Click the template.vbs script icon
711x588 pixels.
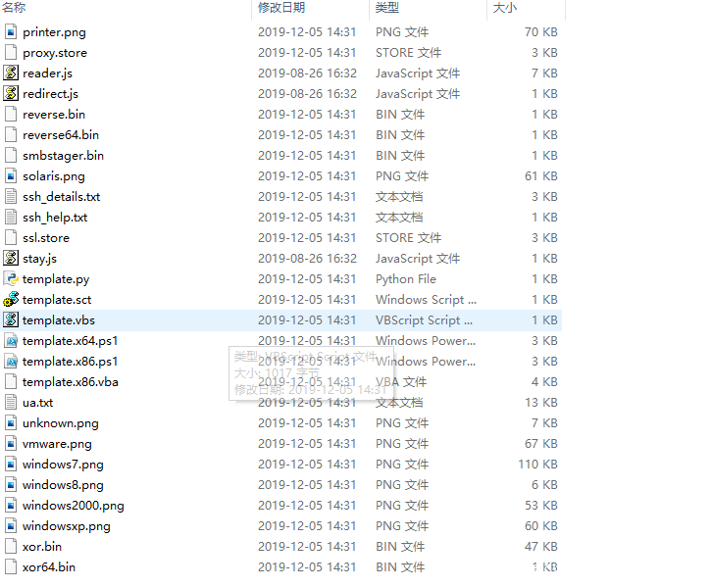[11, 320]
